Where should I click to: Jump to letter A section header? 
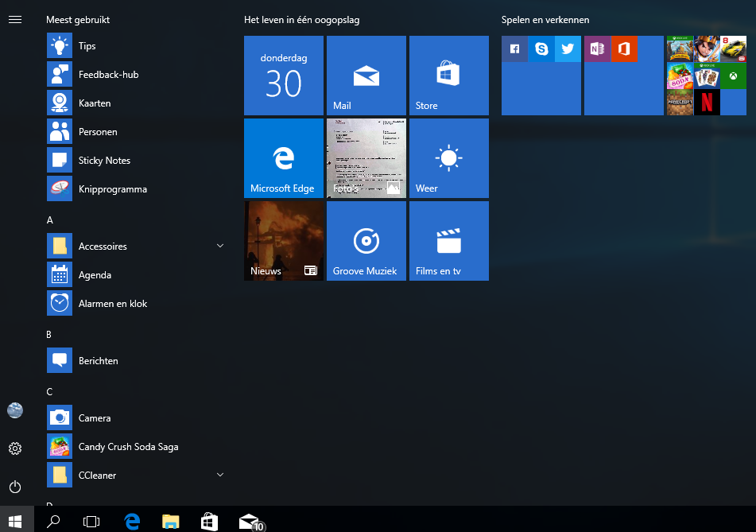[50, 220]
